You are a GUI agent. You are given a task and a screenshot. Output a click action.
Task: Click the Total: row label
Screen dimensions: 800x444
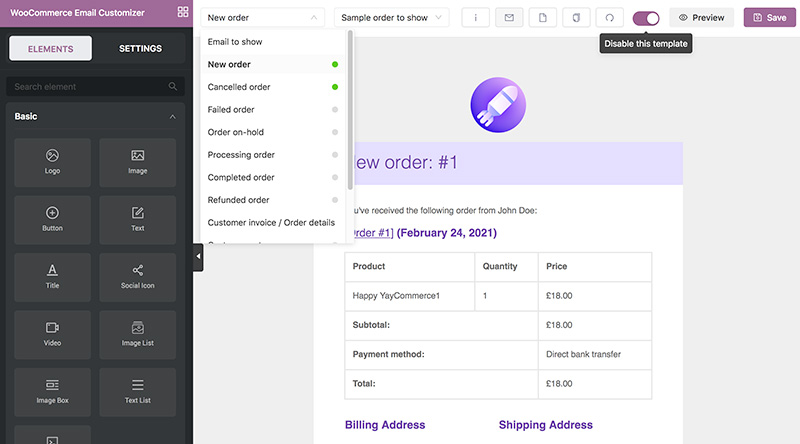[x=364, y=383]
